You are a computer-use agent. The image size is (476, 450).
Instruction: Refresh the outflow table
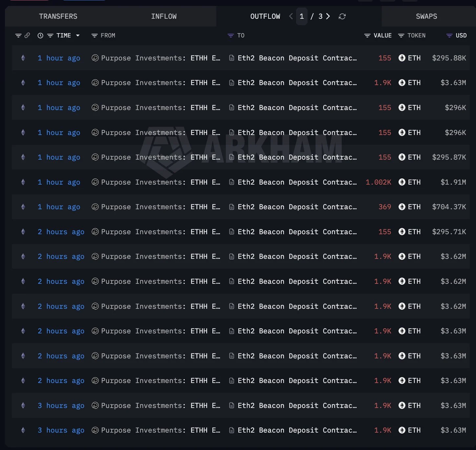click(x=342, y=16)
